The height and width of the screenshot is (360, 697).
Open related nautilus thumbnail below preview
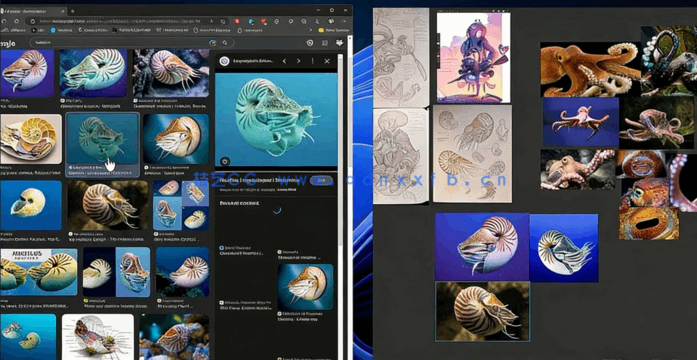(x=305, y=287)
